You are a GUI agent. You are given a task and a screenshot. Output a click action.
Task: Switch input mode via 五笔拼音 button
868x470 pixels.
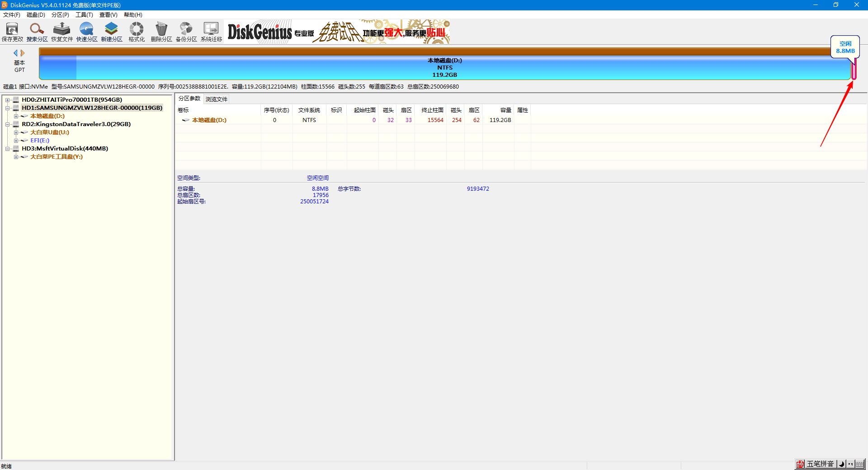[820, 464]
